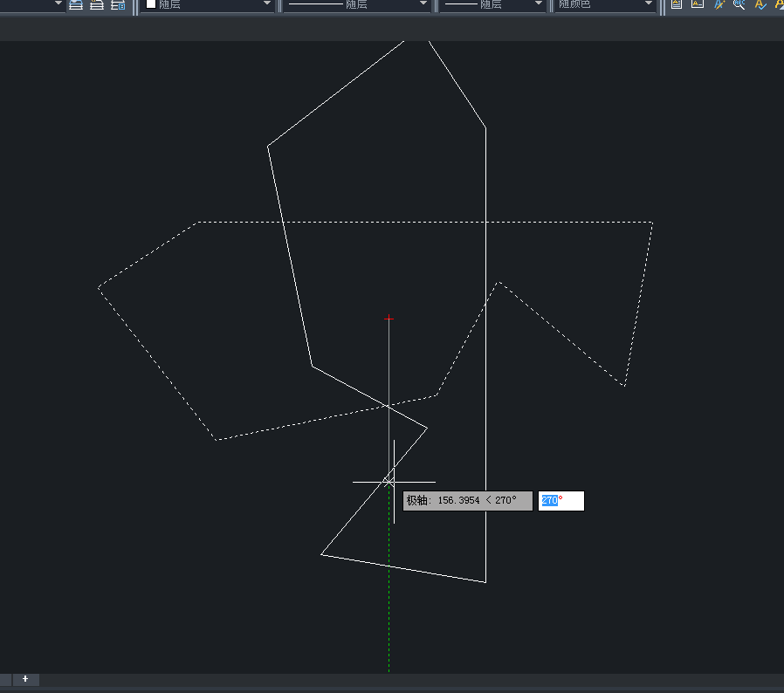The height and width of the screenshot is (693, 784).
Task: Open layer icon with small blue square
Action: [x=119, y=4]
